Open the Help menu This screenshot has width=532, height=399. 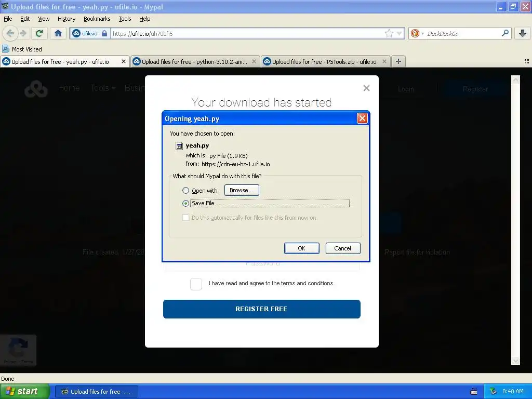pyautogui.click(x=144, y=19)
